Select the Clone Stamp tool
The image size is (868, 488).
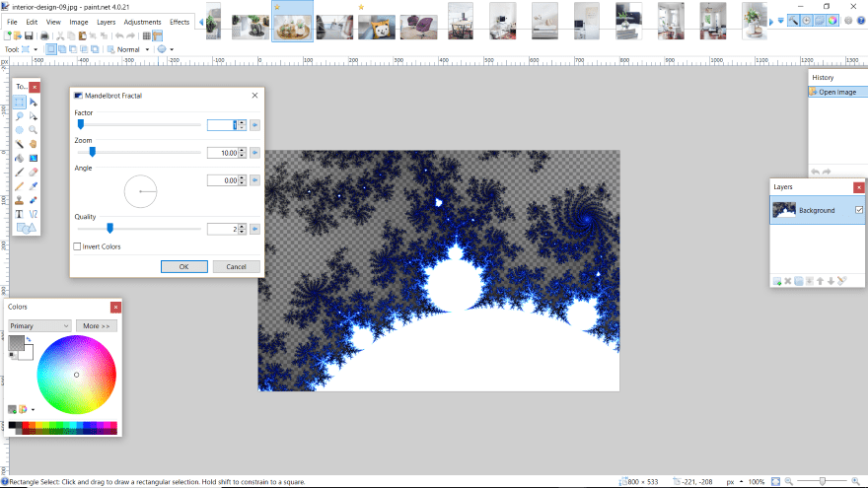pos(20,199)
